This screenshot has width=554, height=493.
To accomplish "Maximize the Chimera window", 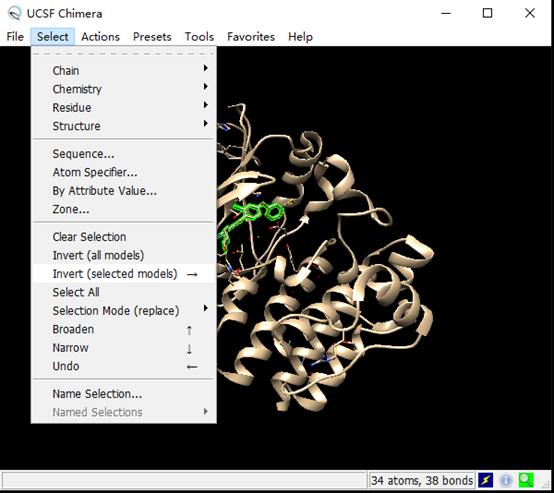I will click(x=488, y=13).
